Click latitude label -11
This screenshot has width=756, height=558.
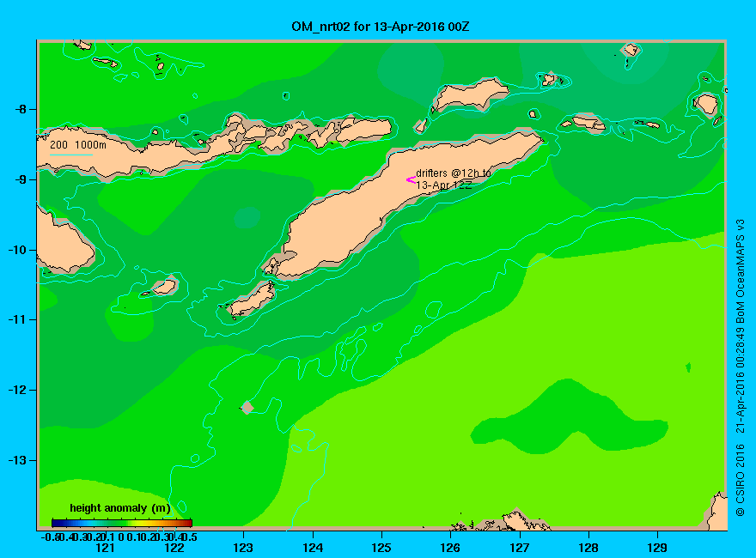[x=17, y=320]
